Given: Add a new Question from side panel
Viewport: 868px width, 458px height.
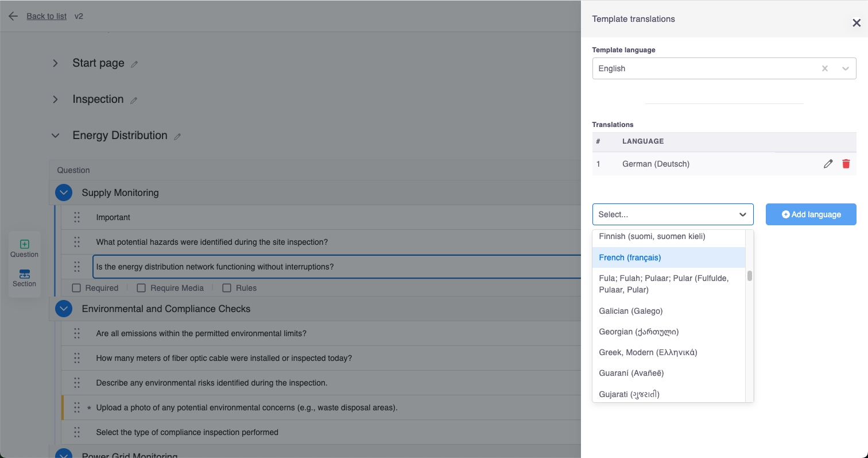Looking at the screenshot, I should (24, 248).
